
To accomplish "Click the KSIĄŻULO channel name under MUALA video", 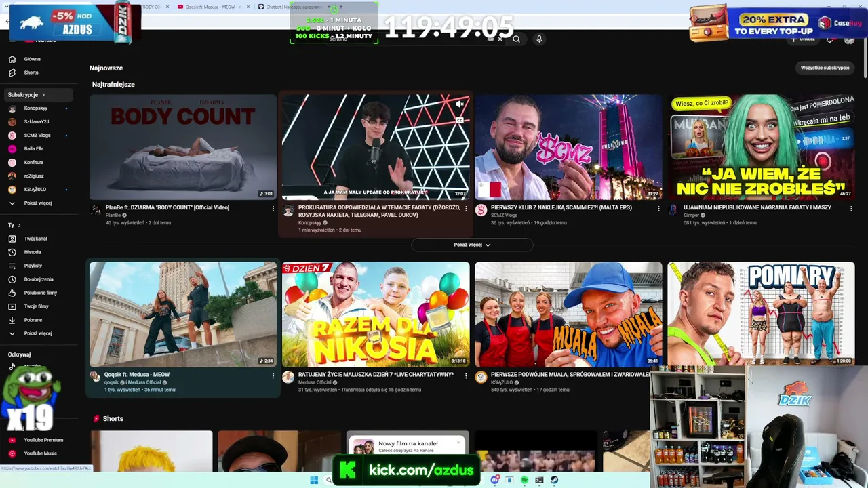I will [502, 382].
